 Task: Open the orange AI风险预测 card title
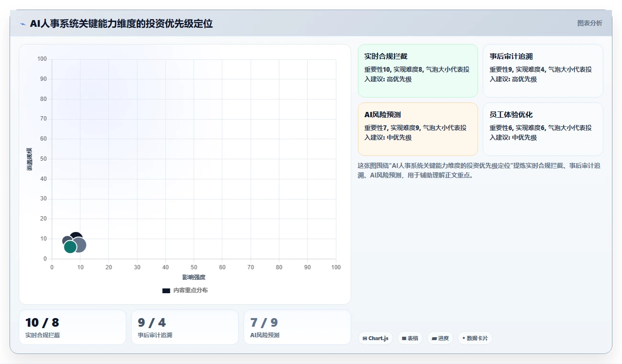(x=382, y=115)
